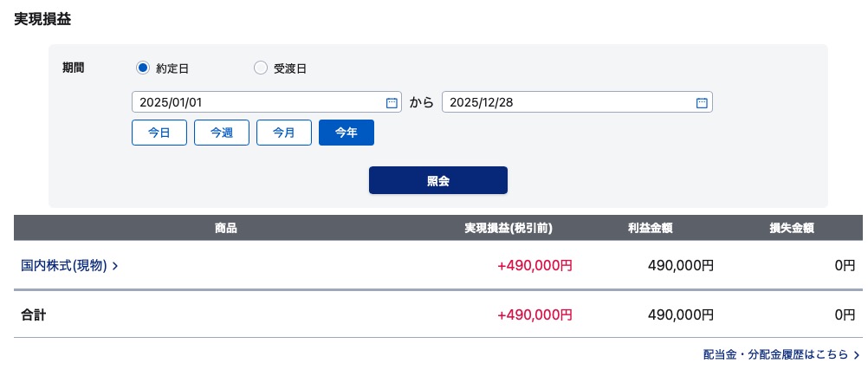Open the end date calendar picker
The height and width of the screenshot is (376, 868).
(x=702, y=102)
